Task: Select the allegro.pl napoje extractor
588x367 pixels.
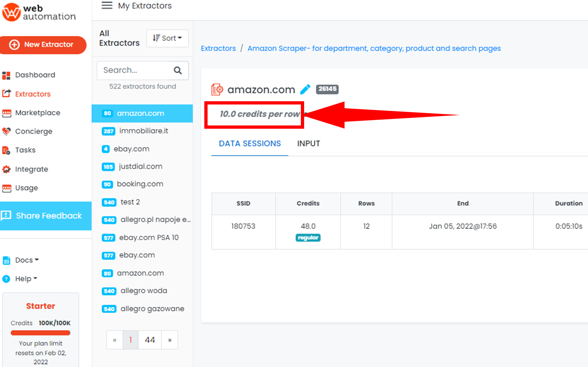Action: [155, 220]
